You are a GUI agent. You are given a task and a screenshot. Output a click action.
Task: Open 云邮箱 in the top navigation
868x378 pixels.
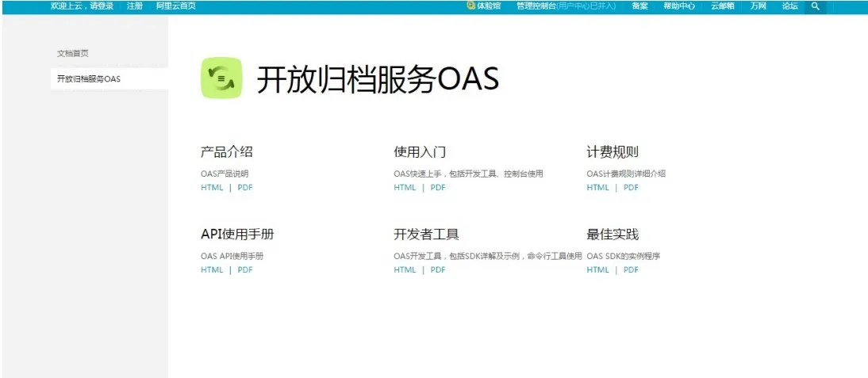[x=723, y=6]
